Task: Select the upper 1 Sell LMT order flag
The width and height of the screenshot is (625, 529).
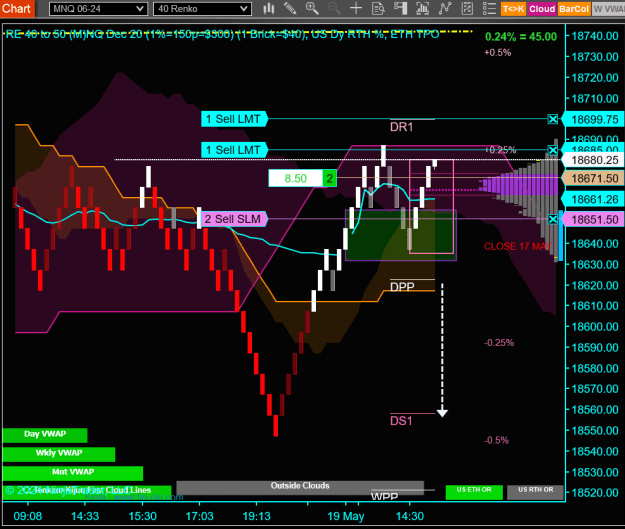Action: [x=234, y=119]
